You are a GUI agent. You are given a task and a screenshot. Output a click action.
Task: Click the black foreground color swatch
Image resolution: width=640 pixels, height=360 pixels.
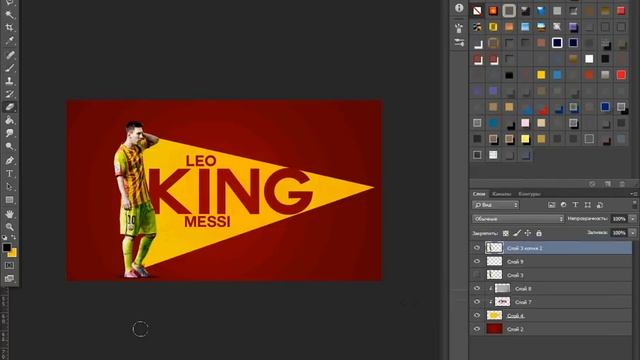7,247
